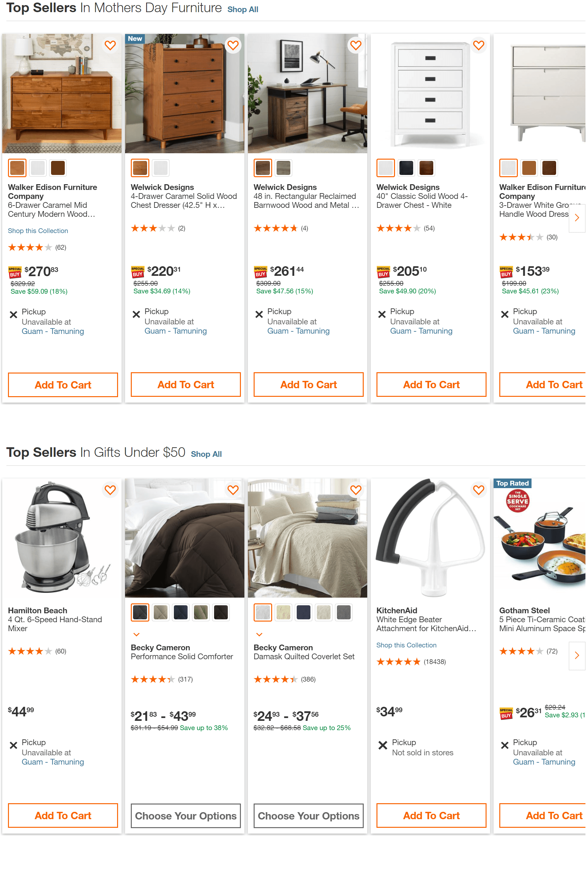588x876 pixels.
Task: Favorite the Walker Edison 6-drawer caramel dresser
Action: [110, 45]
